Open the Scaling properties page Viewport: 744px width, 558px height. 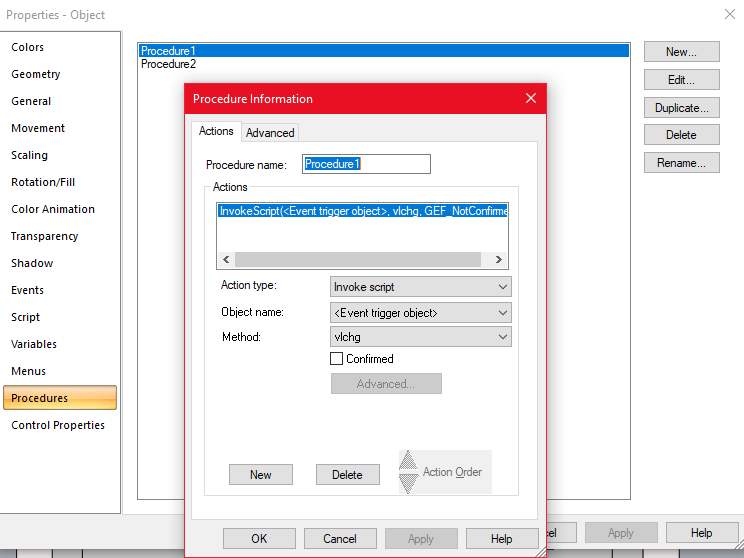29,155
